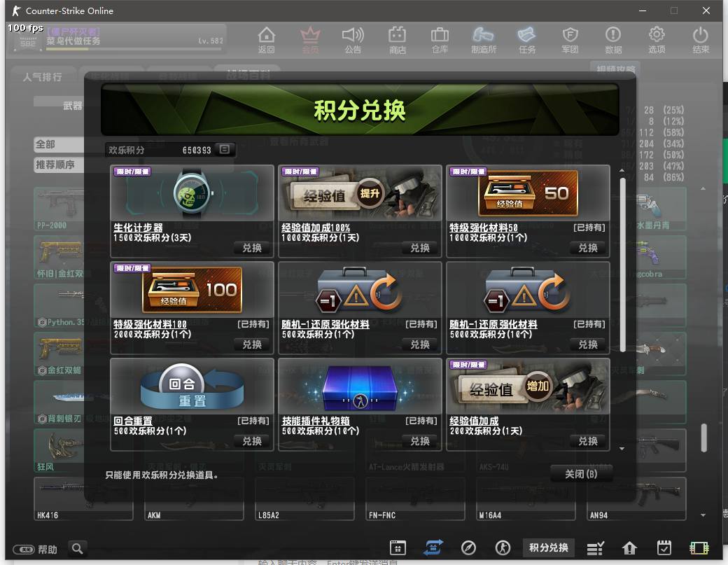Click the 回合重置 item name
Viewport: 728px width, 565px height.
click(x=133, y=421)
